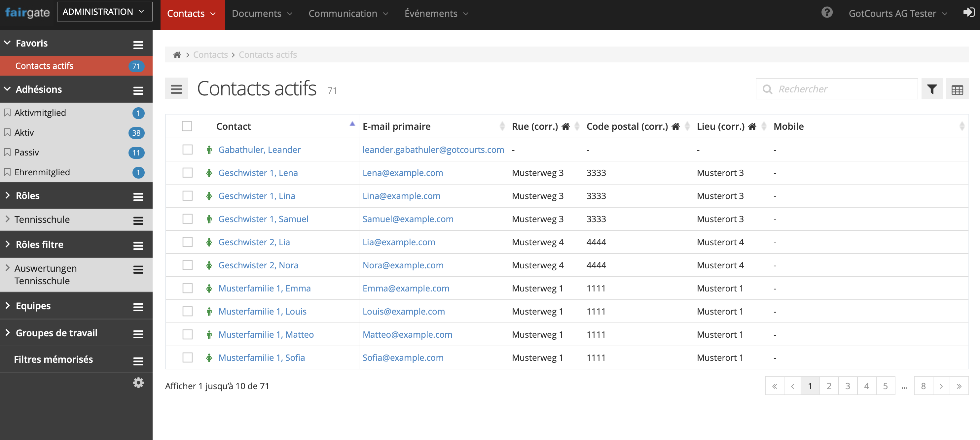Toggle the select-all checkbox in header
980x440 pixels.
pyautogui.click(x=187, y=126)
